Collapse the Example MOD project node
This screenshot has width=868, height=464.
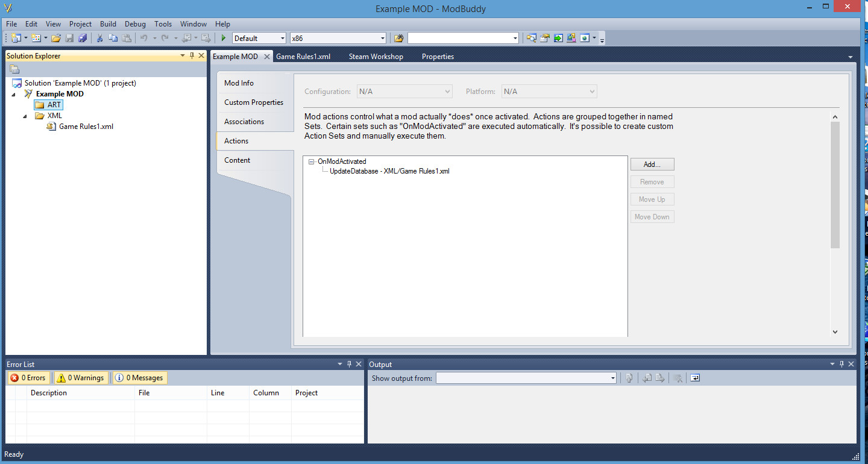(14, 94)
